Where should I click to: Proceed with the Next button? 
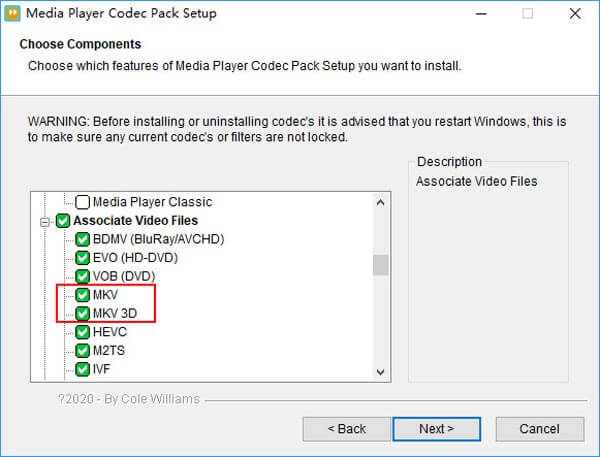click(x=436, y=428)
